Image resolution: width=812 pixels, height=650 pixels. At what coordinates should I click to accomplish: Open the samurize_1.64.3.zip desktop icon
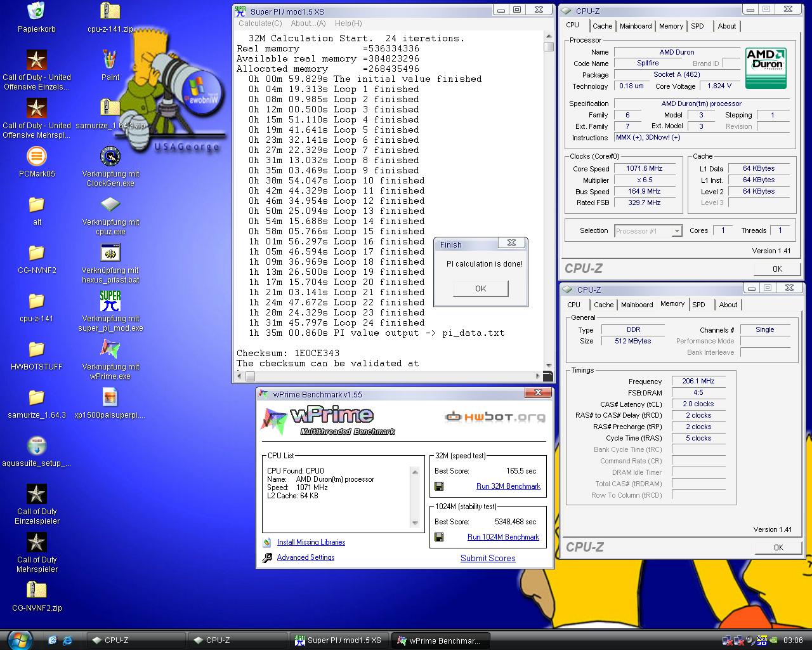(x=110, y=108)
